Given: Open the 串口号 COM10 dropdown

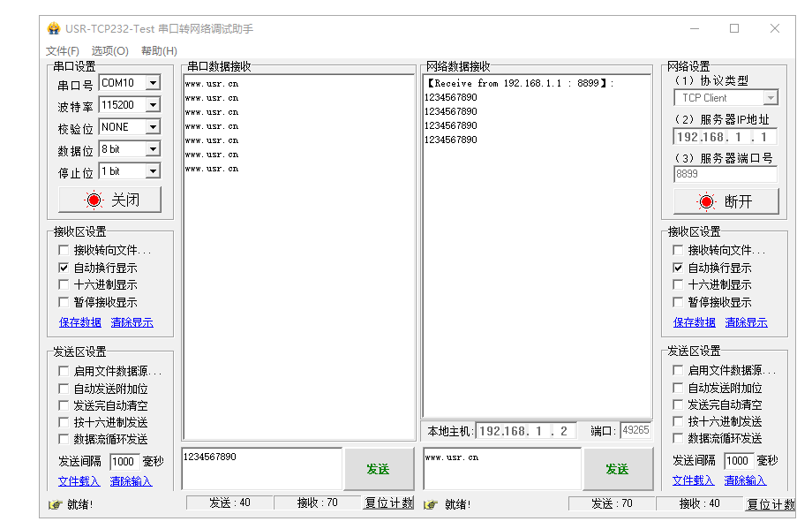Looking at the screenshot, I should click(153, 83).
